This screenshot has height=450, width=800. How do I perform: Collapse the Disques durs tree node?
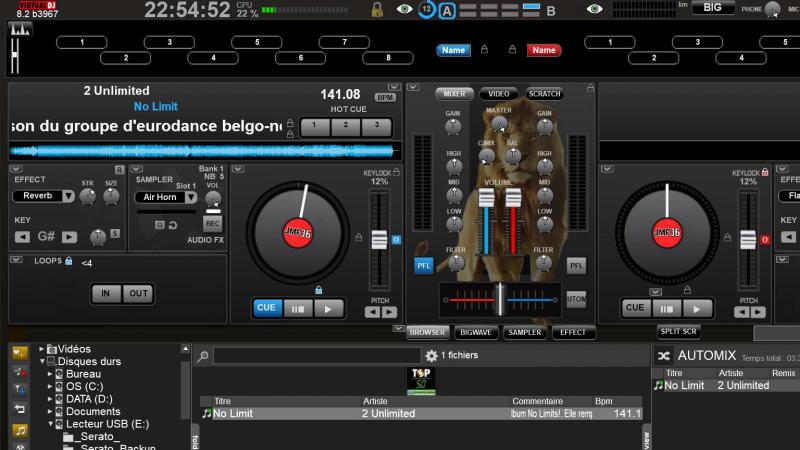42,361
